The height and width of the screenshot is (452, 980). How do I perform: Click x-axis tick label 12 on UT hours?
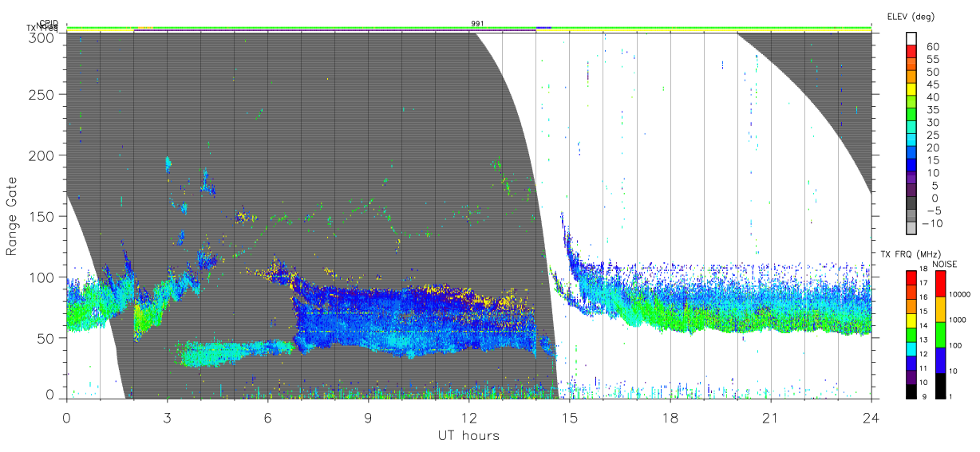pos(468,417)
